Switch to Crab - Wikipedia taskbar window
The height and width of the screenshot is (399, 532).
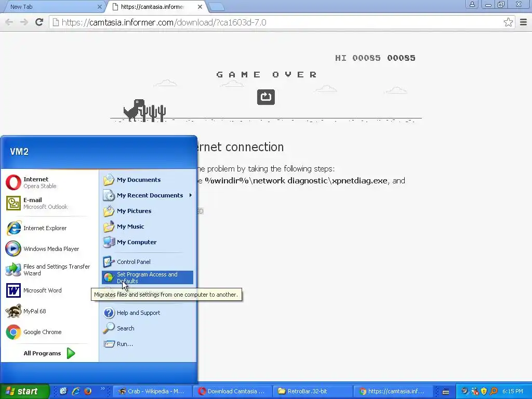tap(152, 391)
